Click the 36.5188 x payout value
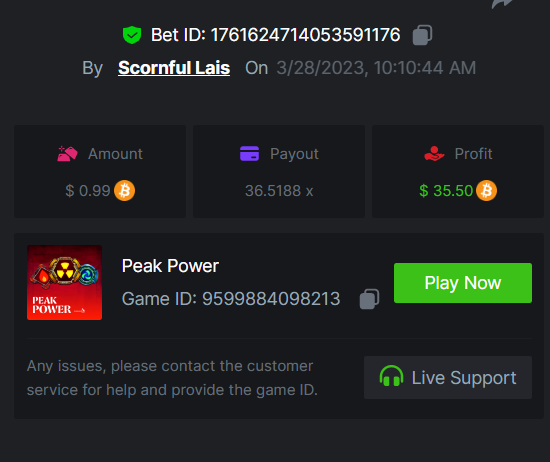 pyautogui.click(x=279, y=191)
